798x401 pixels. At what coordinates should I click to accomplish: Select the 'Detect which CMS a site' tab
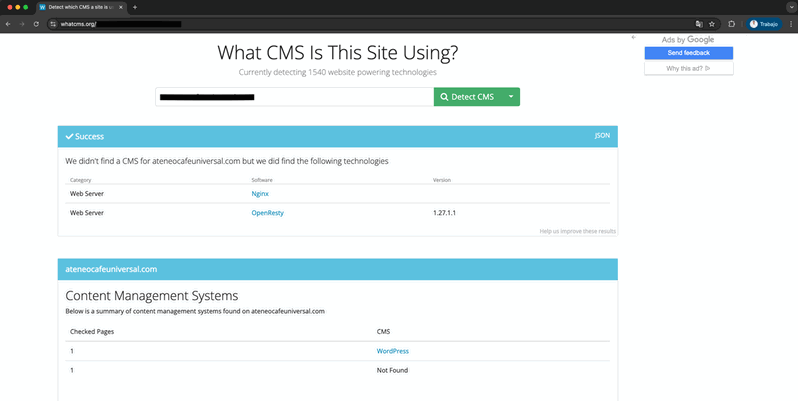pos(81,7)
